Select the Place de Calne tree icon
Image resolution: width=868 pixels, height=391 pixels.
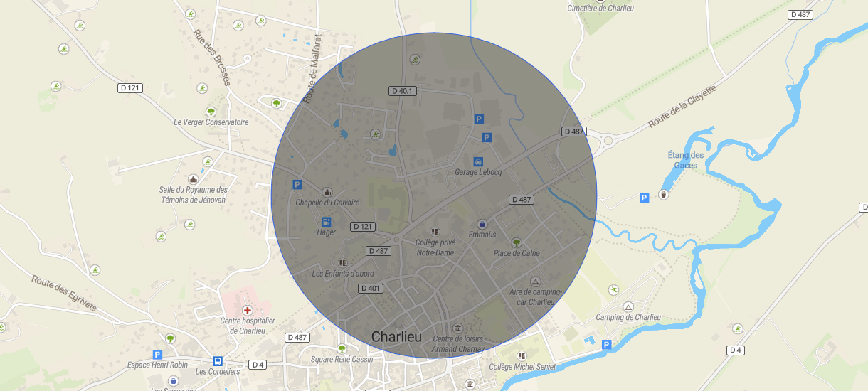point(517,242)
